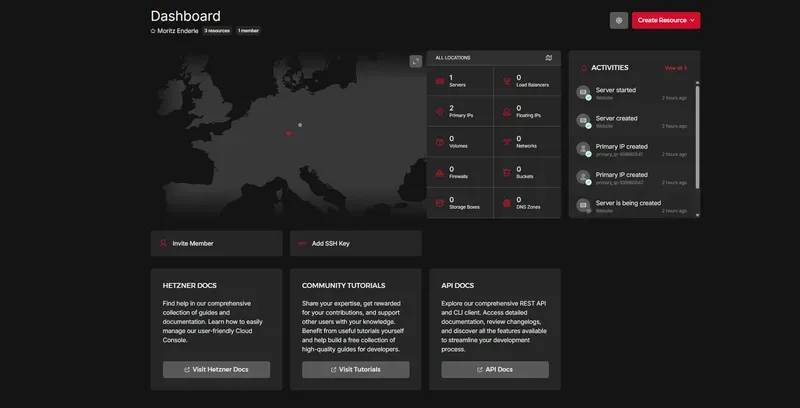Open the Server created activity entry
Viewport: 800px width, 408px height.
(632, 121)
